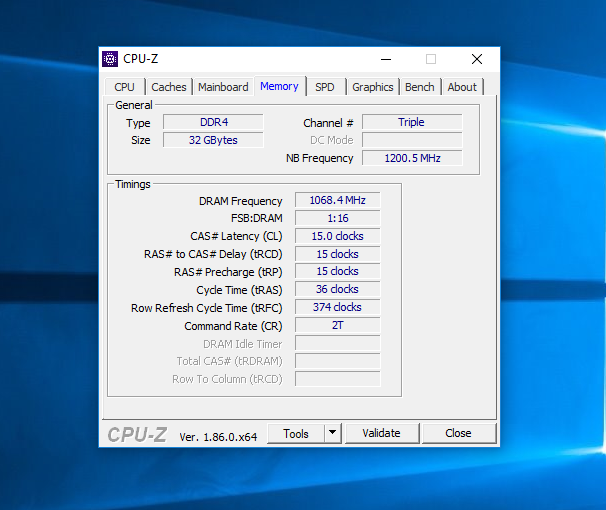
Task: Open the Graphics tab
Action: (x=373, y=87)
